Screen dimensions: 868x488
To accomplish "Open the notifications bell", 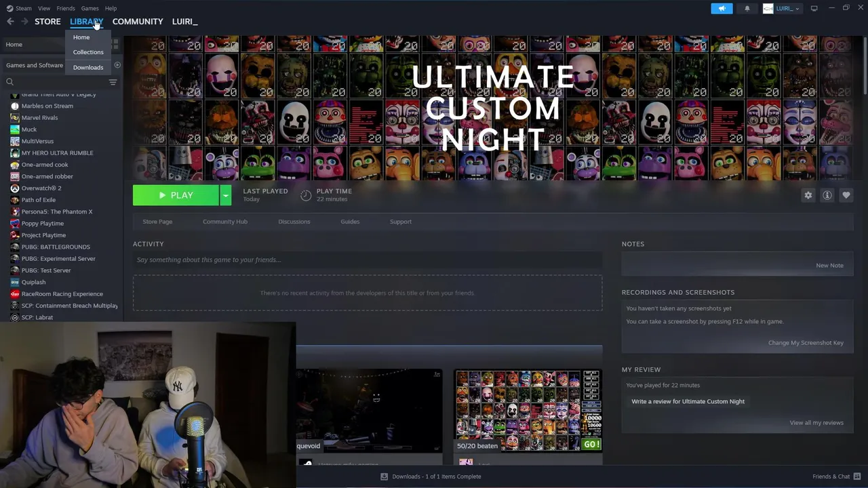I will pos(747,8).
